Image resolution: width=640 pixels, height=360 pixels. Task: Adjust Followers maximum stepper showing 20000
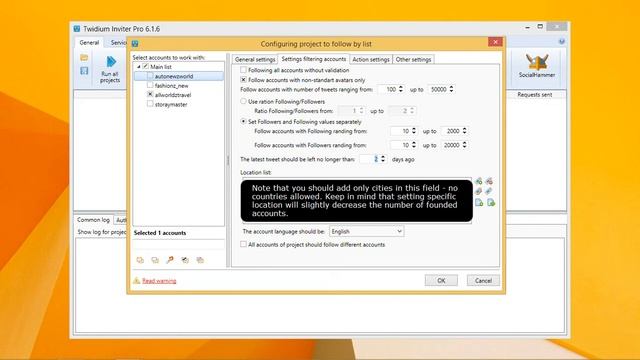(464, 145)
